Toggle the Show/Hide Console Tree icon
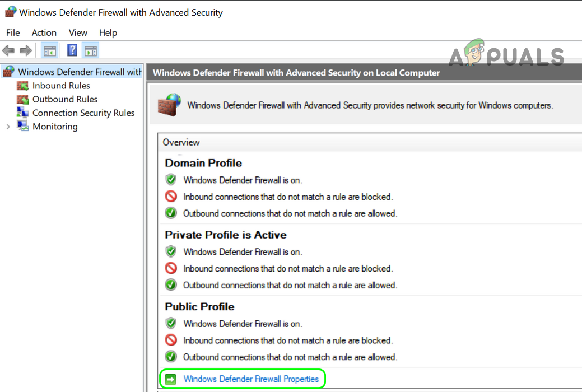The image size is (582, 392). pyautogui.click(x=50, y=51)
